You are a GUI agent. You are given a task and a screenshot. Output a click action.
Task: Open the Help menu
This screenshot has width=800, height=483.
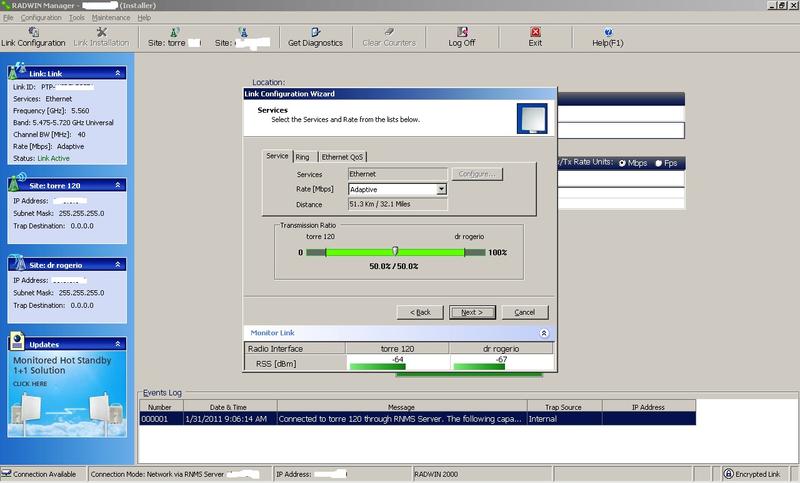tap(144, 17)
